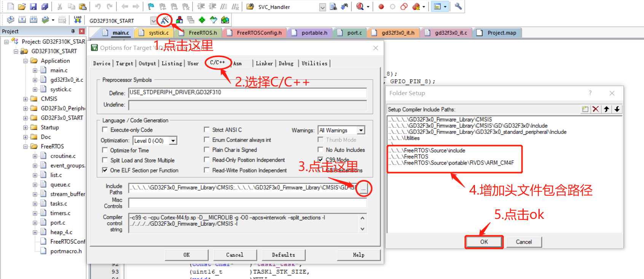
Task: Collapse the Application group in Project tree
Action: [26, 61]
